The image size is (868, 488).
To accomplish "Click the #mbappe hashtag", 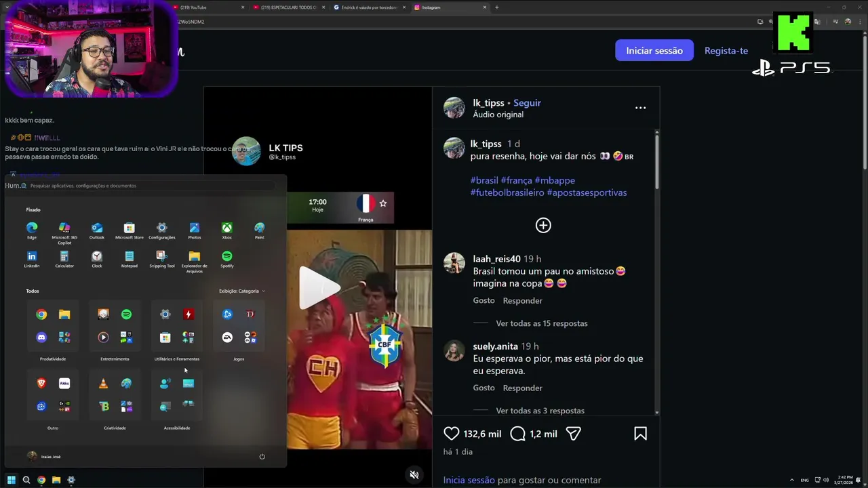I will (x=555, y=180).
